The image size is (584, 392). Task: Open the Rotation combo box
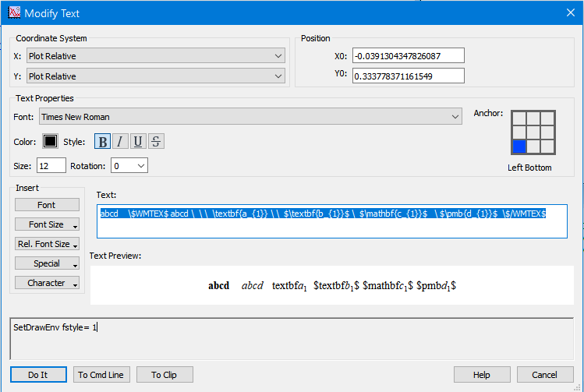[x=129, y=166]
